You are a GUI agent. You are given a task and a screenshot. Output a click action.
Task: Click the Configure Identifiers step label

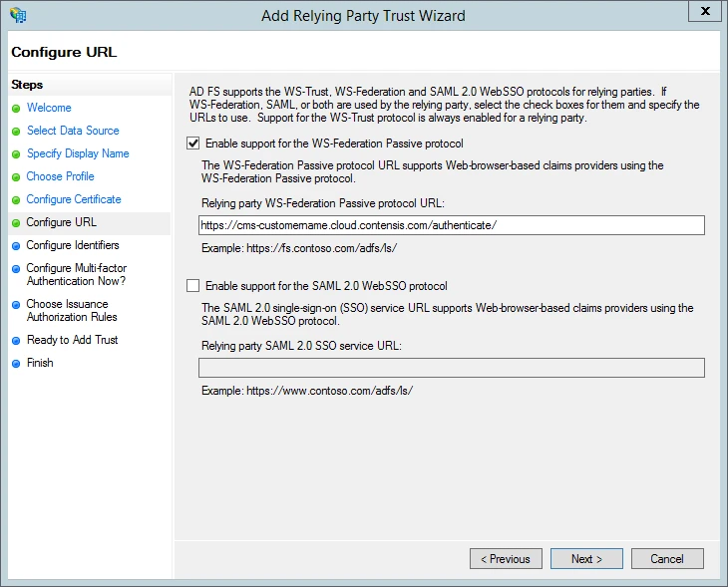click(x=73, y=245)
